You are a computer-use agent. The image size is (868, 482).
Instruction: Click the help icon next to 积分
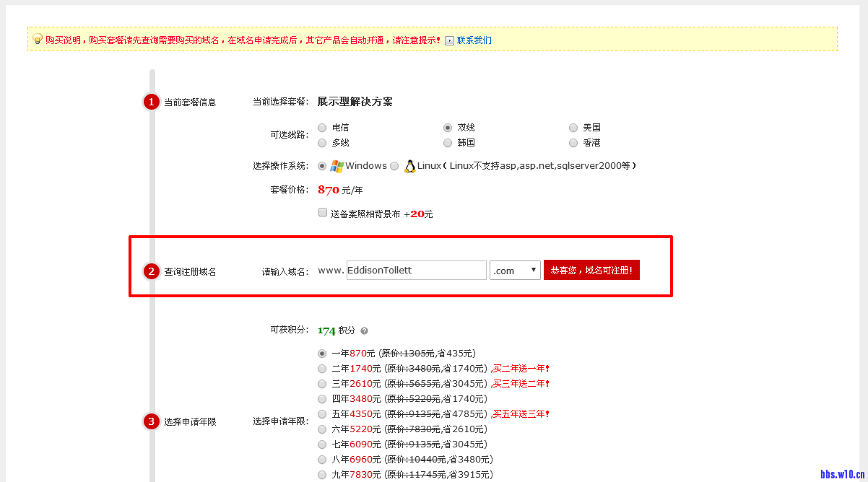click(x=364, y=330)
